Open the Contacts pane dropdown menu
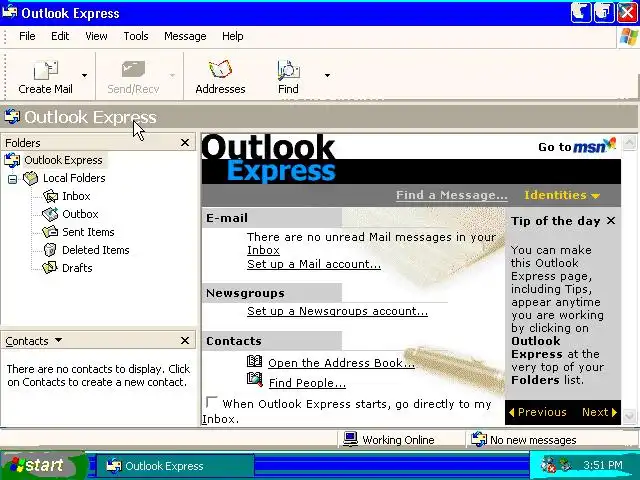 click(58, 340)
